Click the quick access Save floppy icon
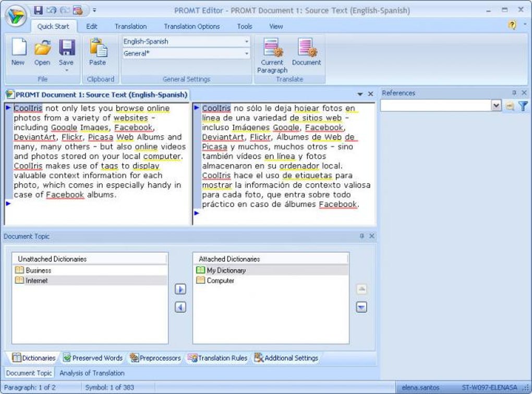Screen dimensions: 532x394 point(39,10)
